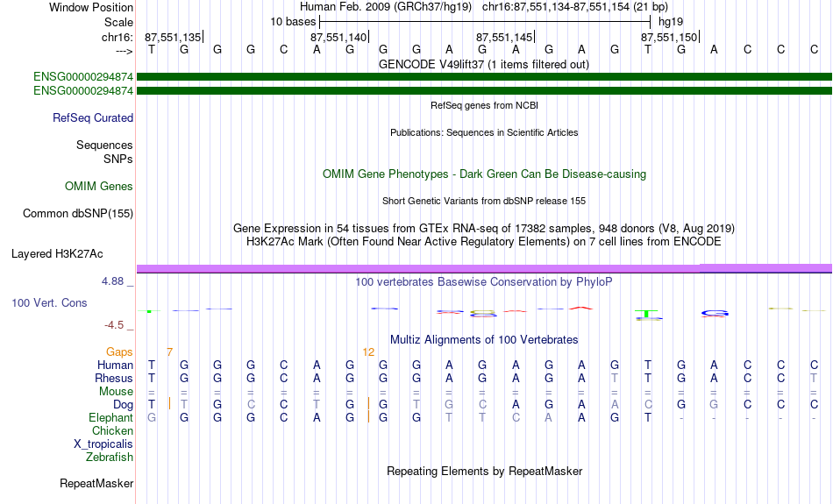The image size is (833, 504).
Task: Click the -4.5 lower PhyloP scale value
Action: [x=114, y=325]
